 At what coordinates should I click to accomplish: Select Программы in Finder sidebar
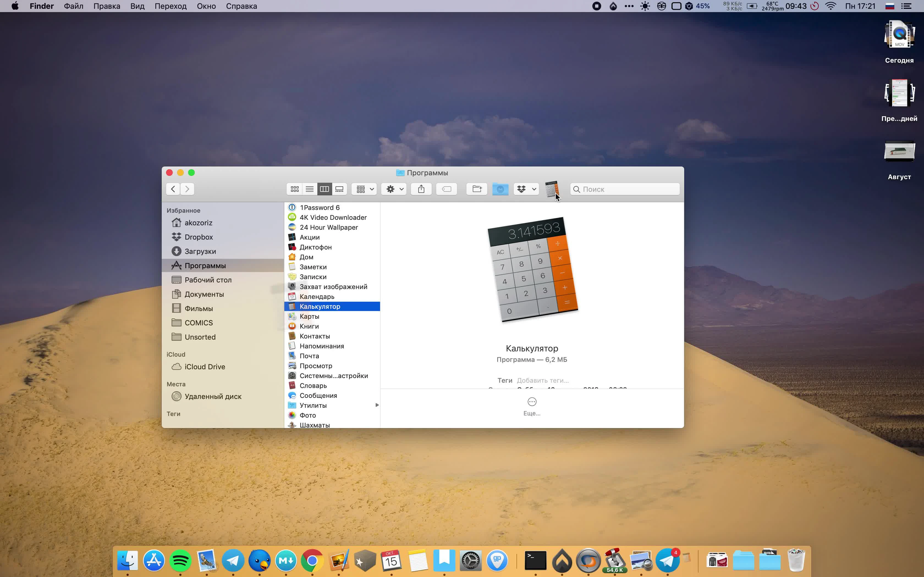click(x=205, y=265)
